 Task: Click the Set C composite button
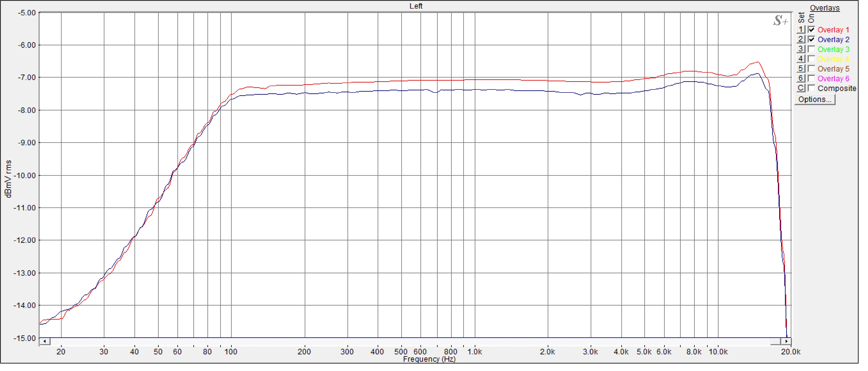[x=801, y=88]
